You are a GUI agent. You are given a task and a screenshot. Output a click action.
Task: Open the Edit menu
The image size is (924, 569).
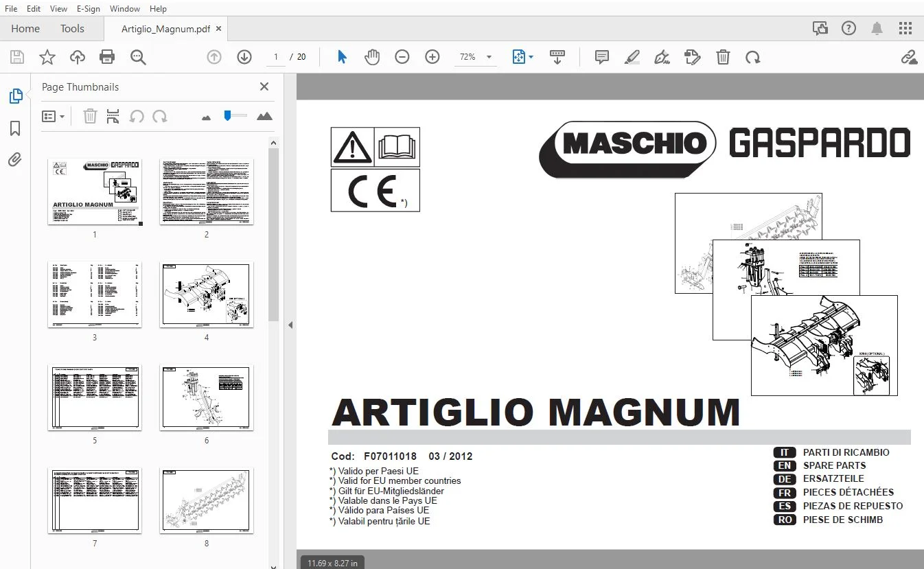coord(33,9)
